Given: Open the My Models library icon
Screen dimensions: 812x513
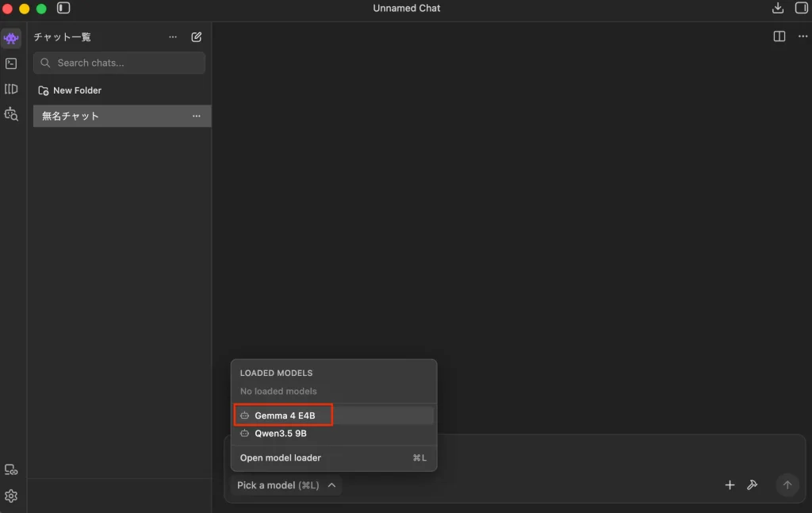Looking at the screenshot, I should 11,89.
